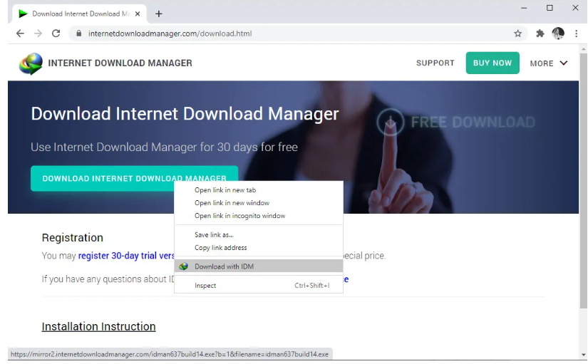Click the 'Use Internet Download Manager for 30 days' text
Screen dimensions: 588x364
(x=164, y=147)
